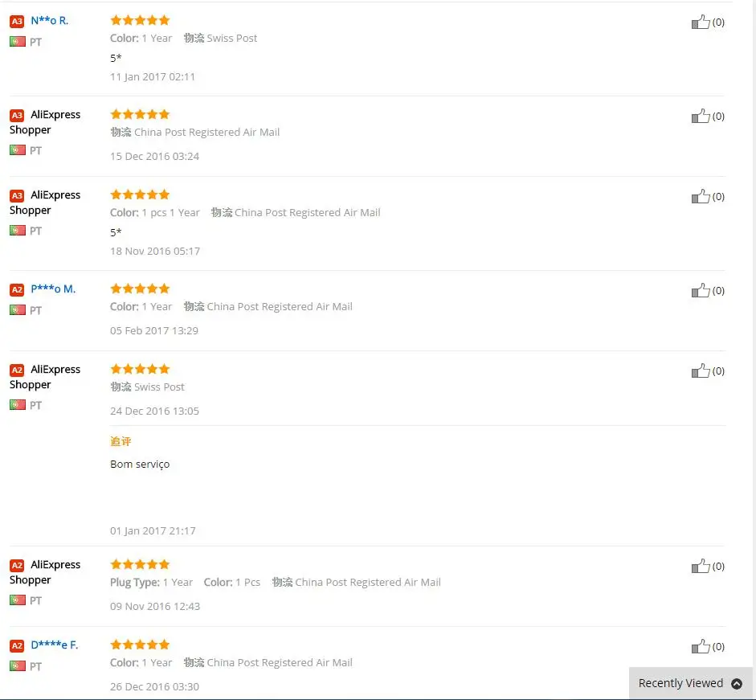The image size is (756, 700).
Task: Open the Recently Viewed bar
Action: click(x=690, y=683)
